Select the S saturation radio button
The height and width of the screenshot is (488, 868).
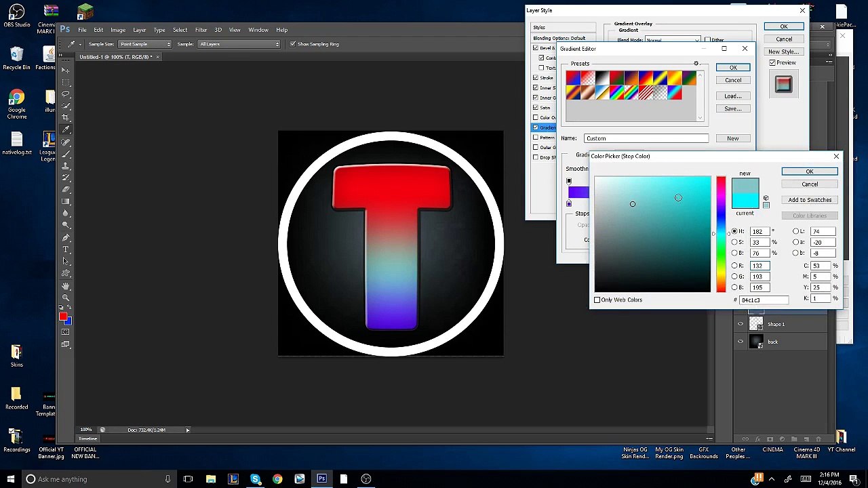pyautogui.click(x=734, y=242)
